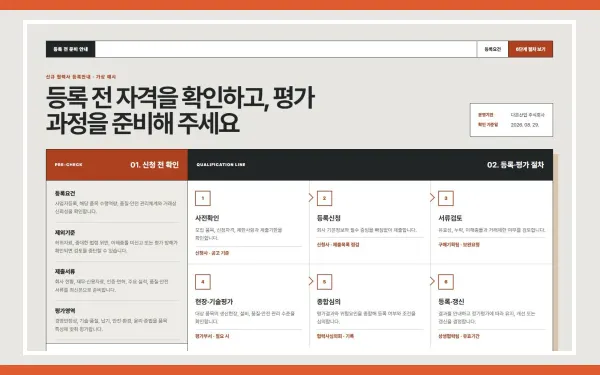Click the '제출서류' sidebar heading
The height and width of the screenshot is (375, 600).
[65, 271]
